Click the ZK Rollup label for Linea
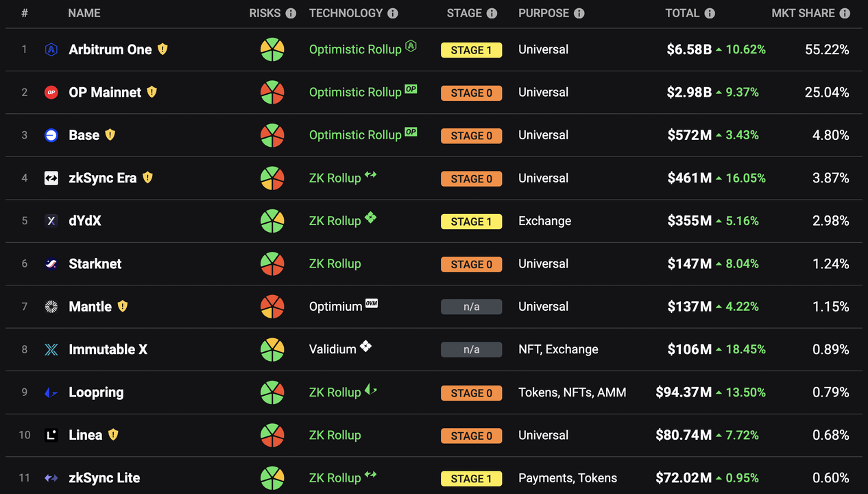 (335, 435)
